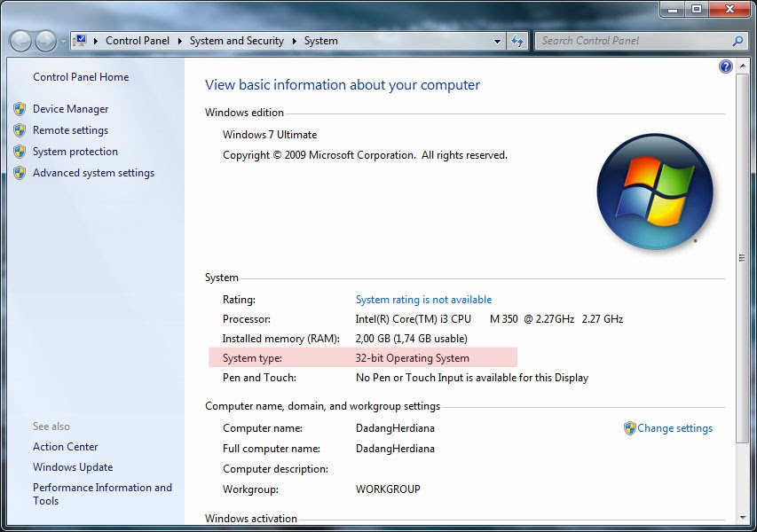Close the System window
The height and width of the screenshot is (532, 757).
point(729,9)
